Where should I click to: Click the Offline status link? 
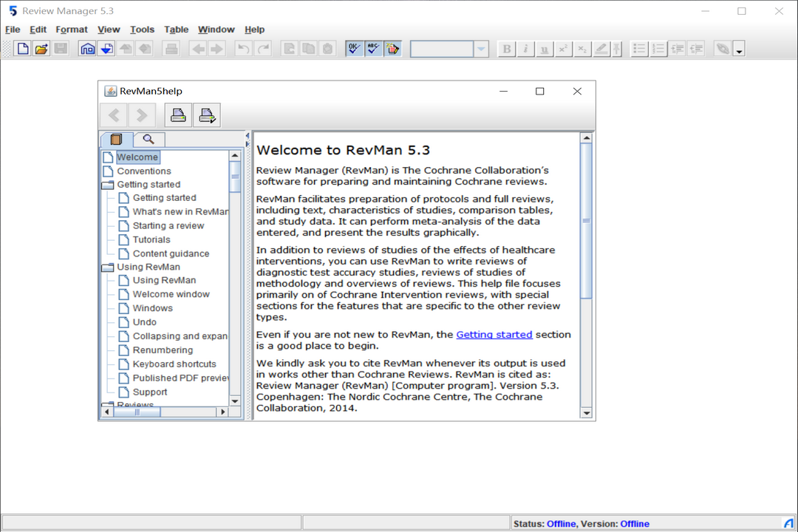click(x=560, y=523)
